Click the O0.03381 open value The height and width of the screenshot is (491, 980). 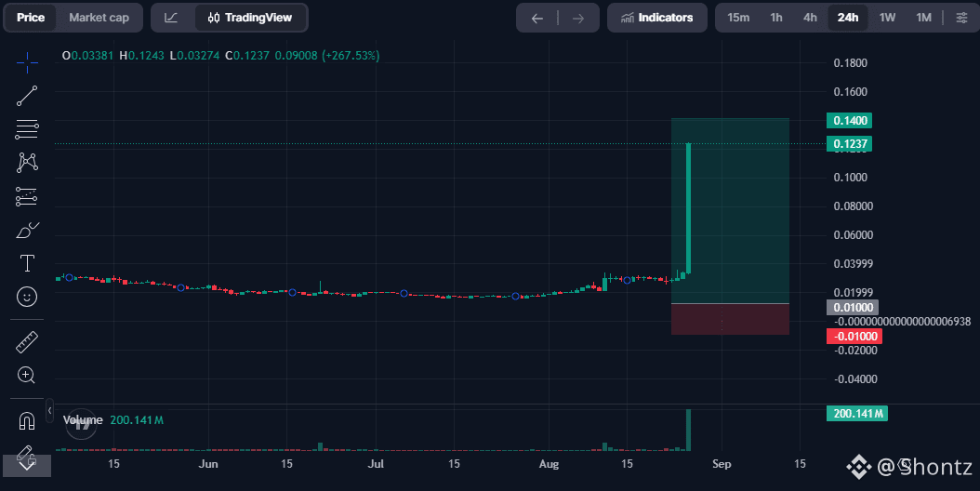point(87,56)
